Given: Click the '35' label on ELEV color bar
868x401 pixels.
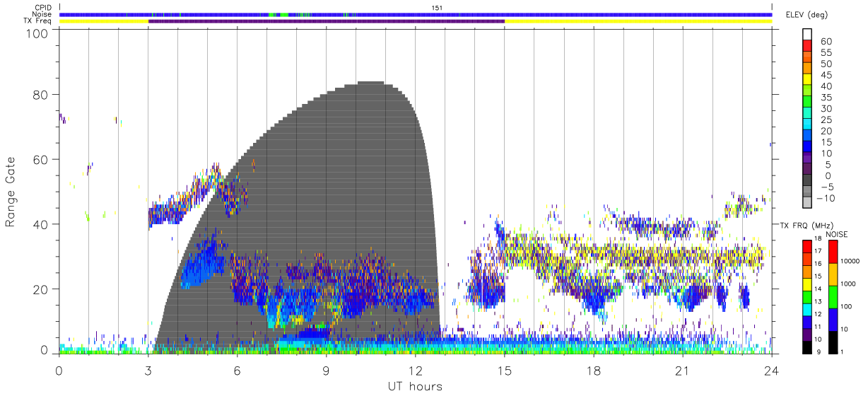Looking at the screenshot, I should [x=825, y=98].
